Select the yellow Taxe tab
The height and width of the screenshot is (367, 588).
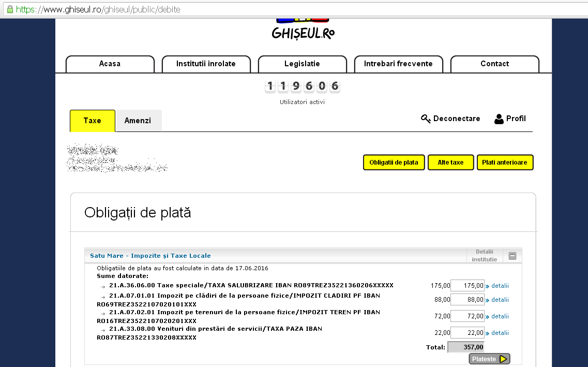click(x=92, y=121)
